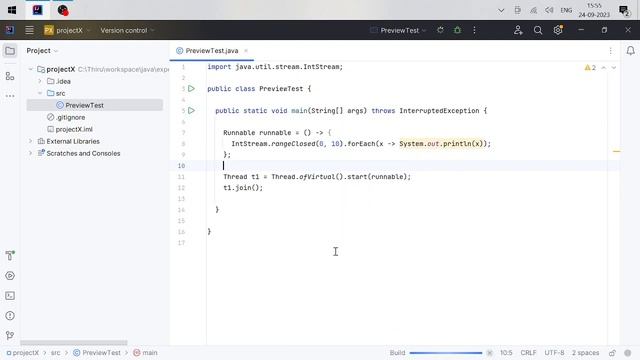Screen dimensions: 640x360
Task: Open the Git tool window icon
Action: coord(10,335)
